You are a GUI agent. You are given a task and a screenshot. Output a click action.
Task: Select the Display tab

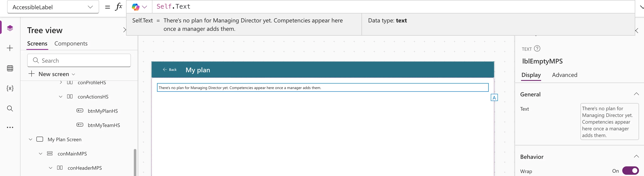531,75
